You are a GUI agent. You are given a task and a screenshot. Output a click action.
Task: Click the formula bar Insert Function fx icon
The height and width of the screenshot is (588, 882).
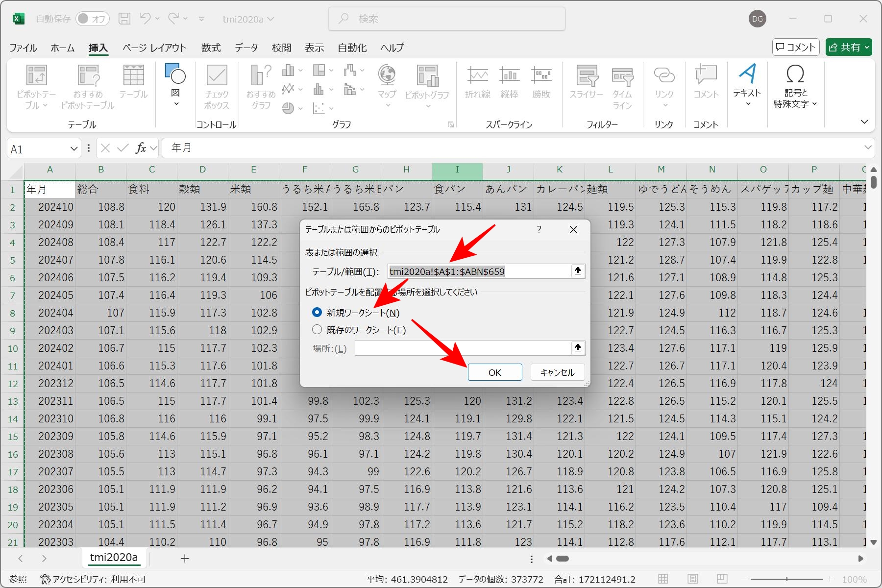tap(141, 148)
